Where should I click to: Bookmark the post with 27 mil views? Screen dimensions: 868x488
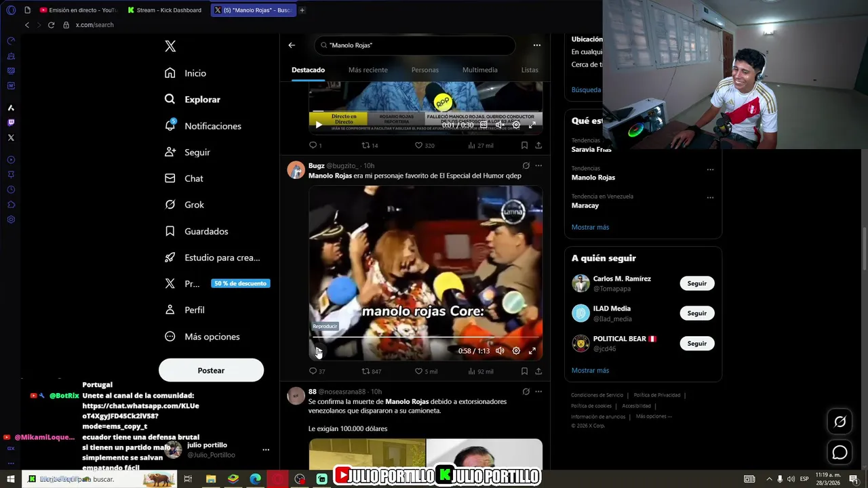(x=524, y=145)
